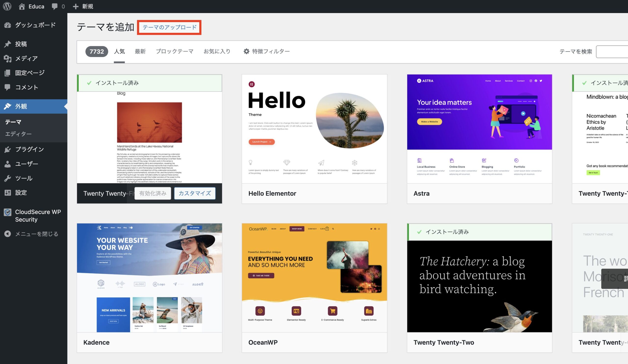The width and height of the screenshot is (628, 364).
Task: Open ダッシュボード from the sidebar
Action: (x=35, y=25)
